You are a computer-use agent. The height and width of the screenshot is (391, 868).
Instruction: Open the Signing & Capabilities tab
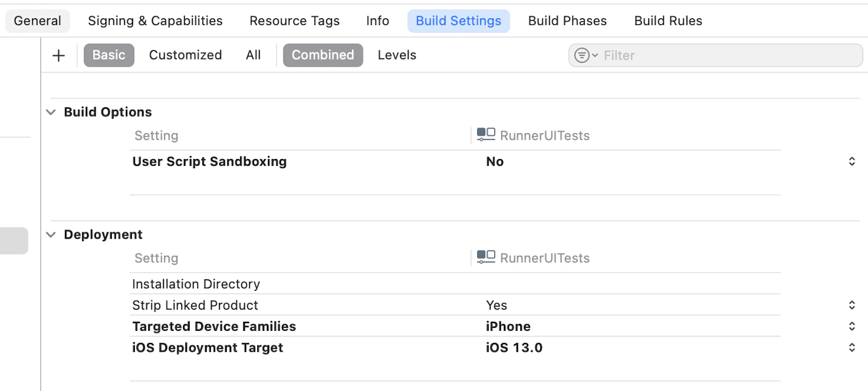pyautogui.click(x=154, y=20)
